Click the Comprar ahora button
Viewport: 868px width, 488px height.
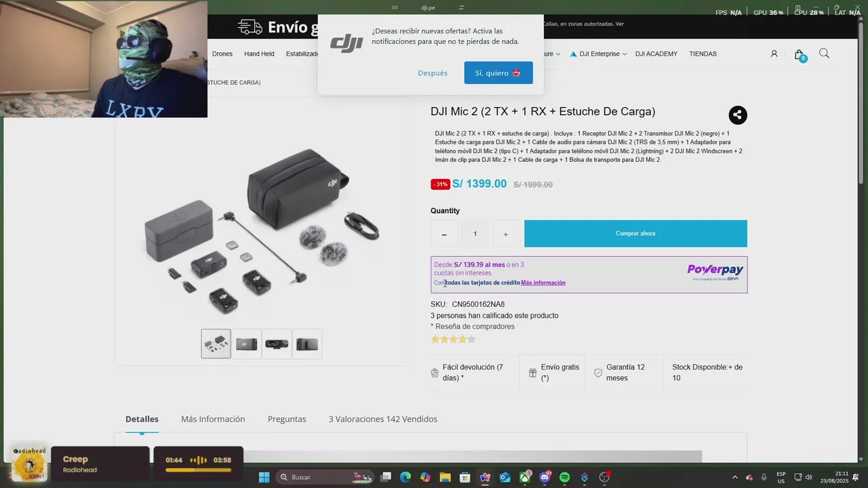coord(635,233)
